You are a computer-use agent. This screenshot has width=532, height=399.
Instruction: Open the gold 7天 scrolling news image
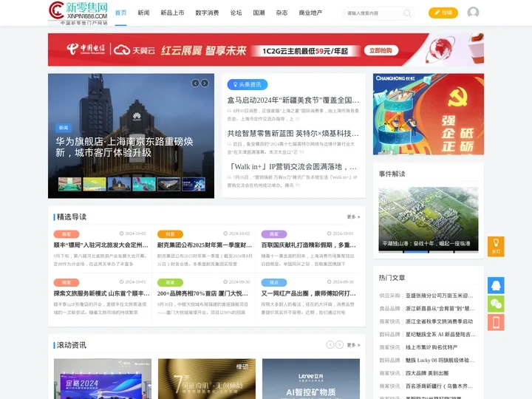tap(207, 378)
